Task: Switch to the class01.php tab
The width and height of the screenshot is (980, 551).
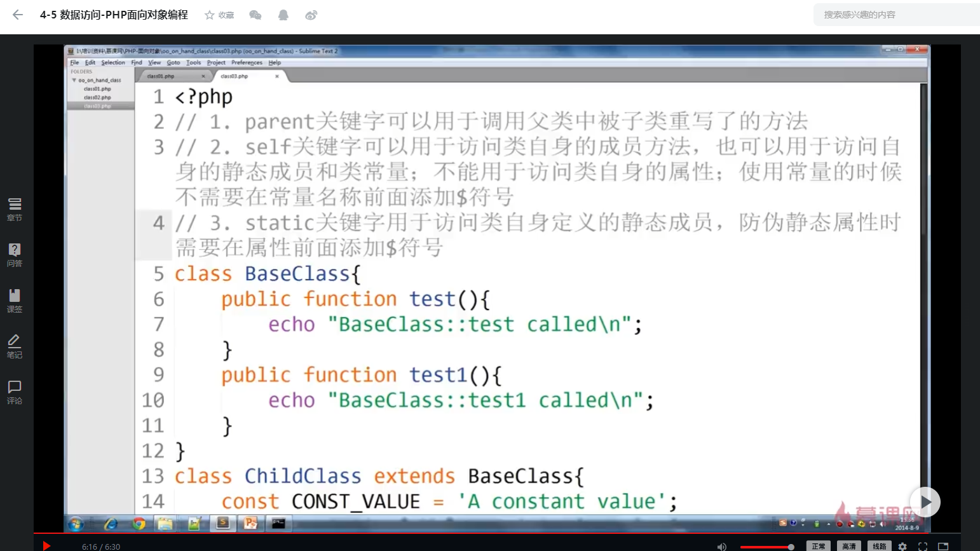Action: 173,76
